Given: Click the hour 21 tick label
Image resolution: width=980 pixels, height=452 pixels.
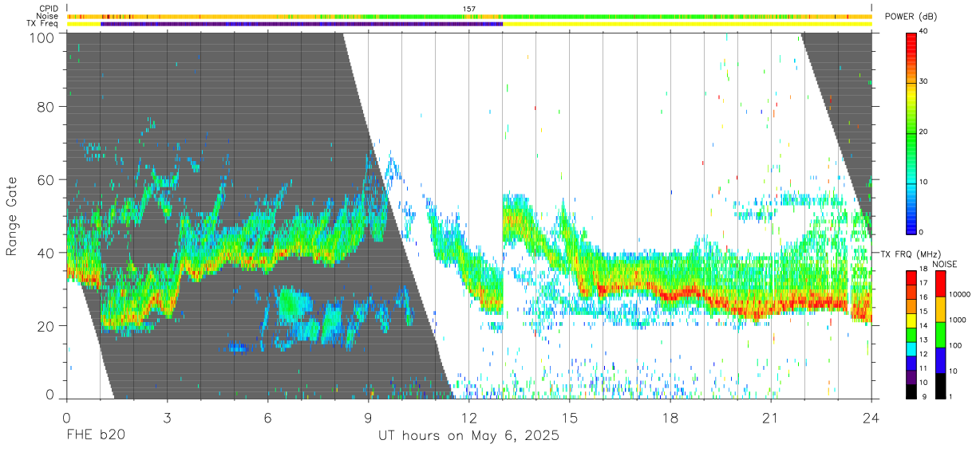Looking at the screenshot, I should pyautogui.click(x=771, y=417).
